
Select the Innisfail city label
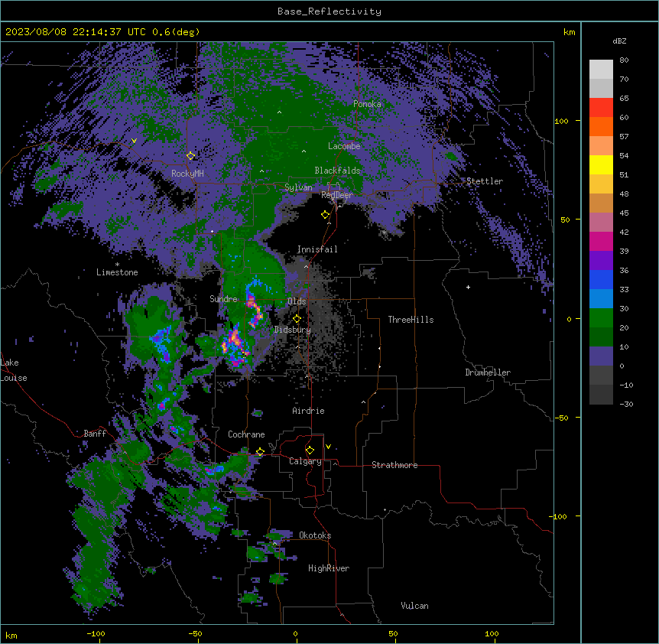click(x=317, y=249)
